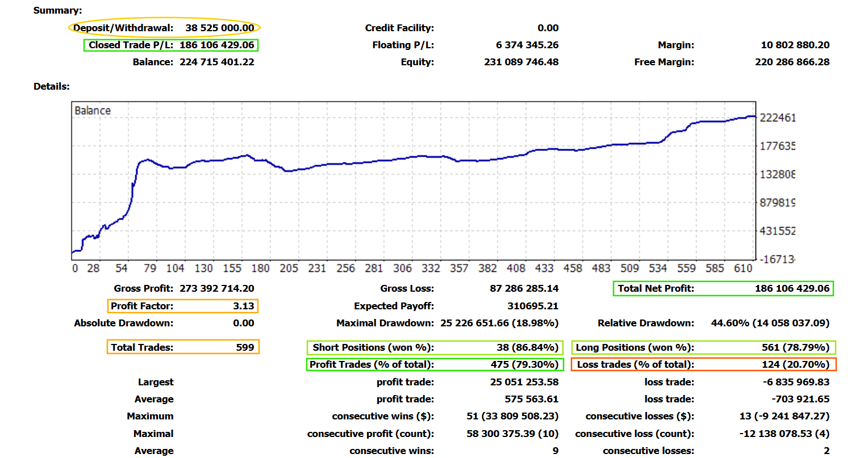Screen dimensions: 868x458
Task: Click the Free Margin value
Action: (x=792, y=62)
